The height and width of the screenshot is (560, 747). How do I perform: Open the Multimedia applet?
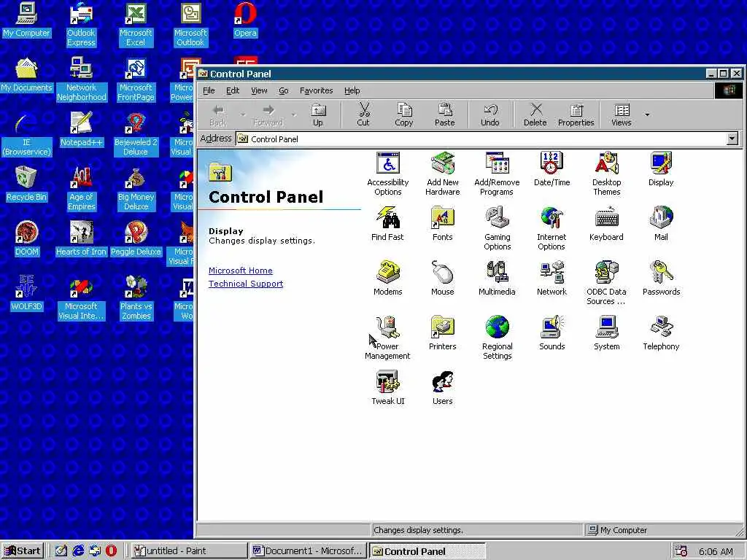(x=497, y=279)
